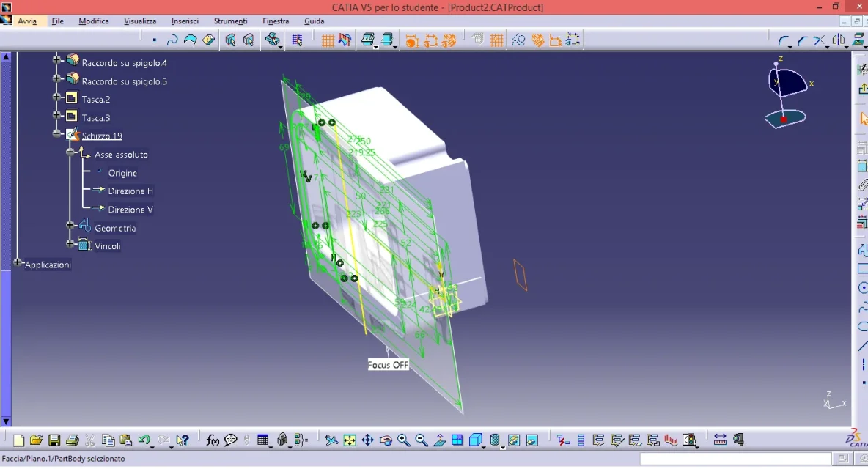The width and height of the screenshot is (868, 469).
Task: Open the Inserisci menu
Action: tap(185, 21)
